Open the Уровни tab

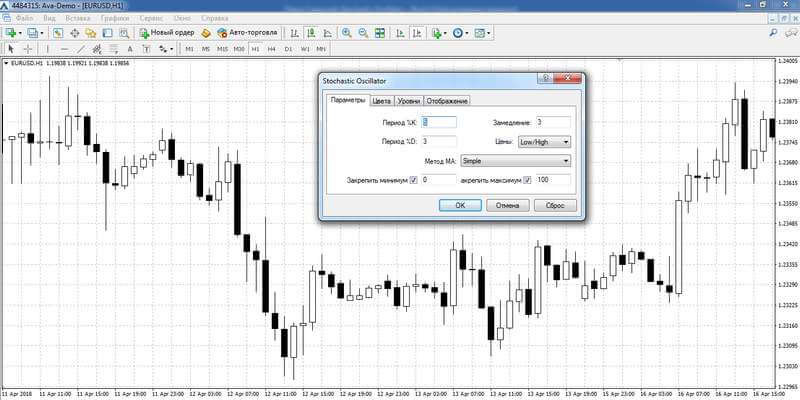[409, 101]
